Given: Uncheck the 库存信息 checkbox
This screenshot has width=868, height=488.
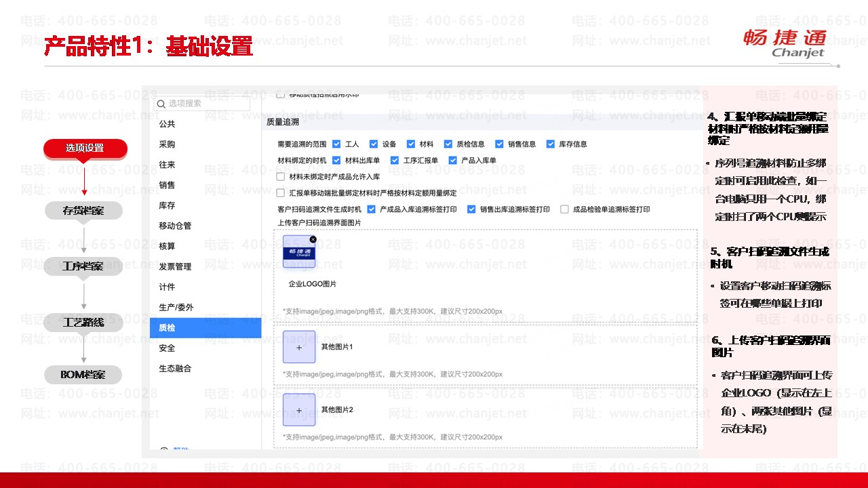Looking at the screenshot, I should pyautogui.click(x=551, y=144).
